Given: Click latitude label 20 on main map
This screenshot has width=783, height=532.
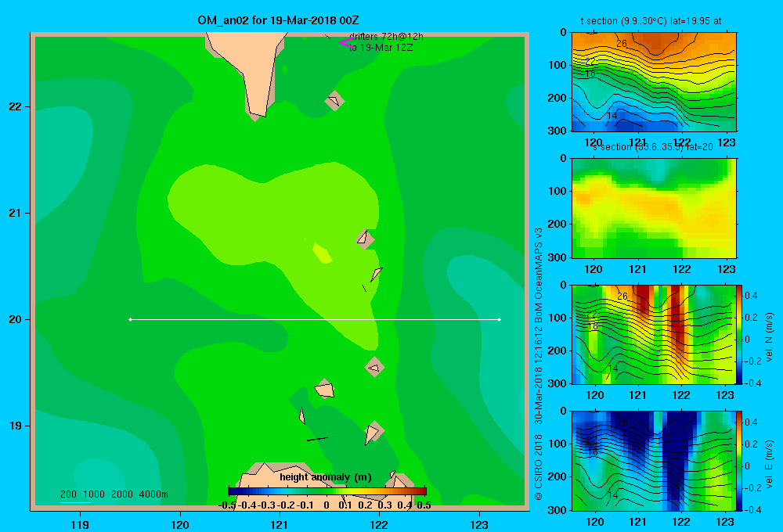Looking at the screenshot, I should pyautogui.click(x=15, y=319).
